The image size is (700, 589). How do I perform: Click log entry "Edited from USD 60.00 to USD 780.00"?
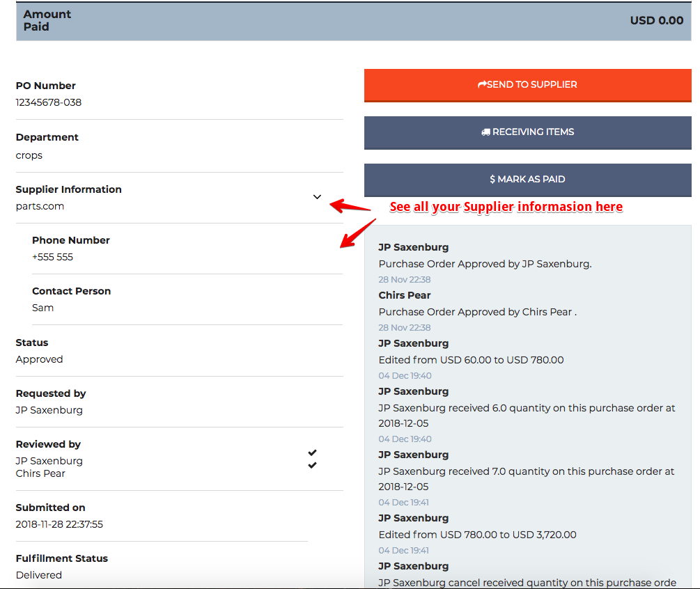(x=471, y=360)
